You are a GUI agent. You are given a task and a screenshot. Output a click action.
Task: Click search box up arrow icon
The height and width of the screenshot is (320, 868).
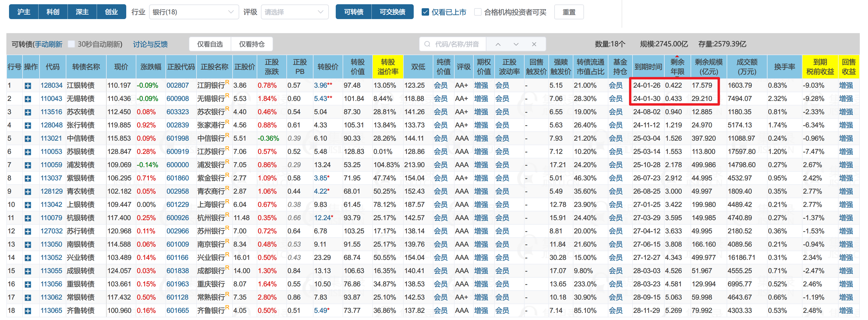point(498,45)
